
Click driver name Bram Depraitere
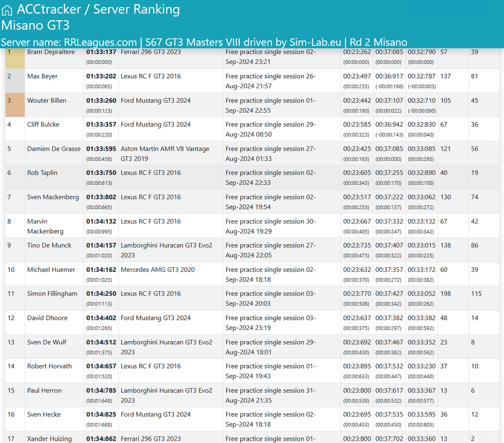51,52
